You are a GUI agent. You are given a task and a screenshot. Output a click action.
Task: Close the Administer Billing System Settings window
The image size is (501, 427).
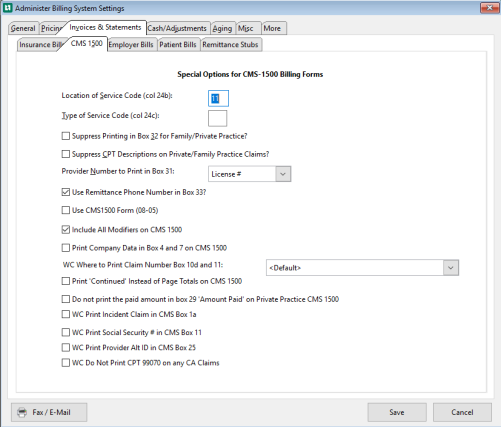click(489, 8)
